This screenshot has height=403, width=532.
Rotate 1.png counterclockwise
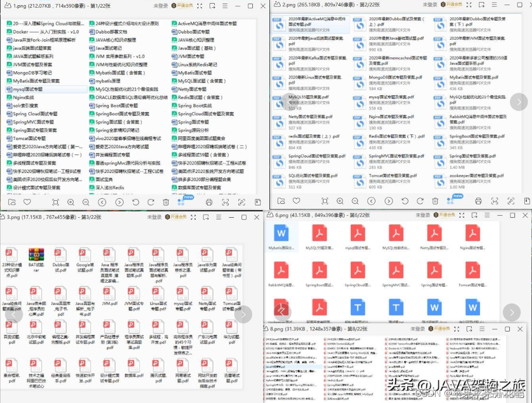click(135, 202)
